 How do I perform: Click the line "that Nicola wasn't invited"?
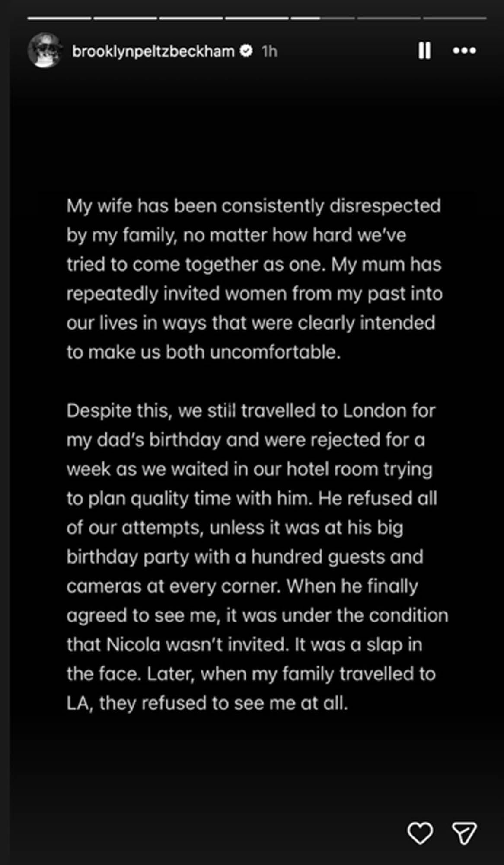click(x=244, y=645)
